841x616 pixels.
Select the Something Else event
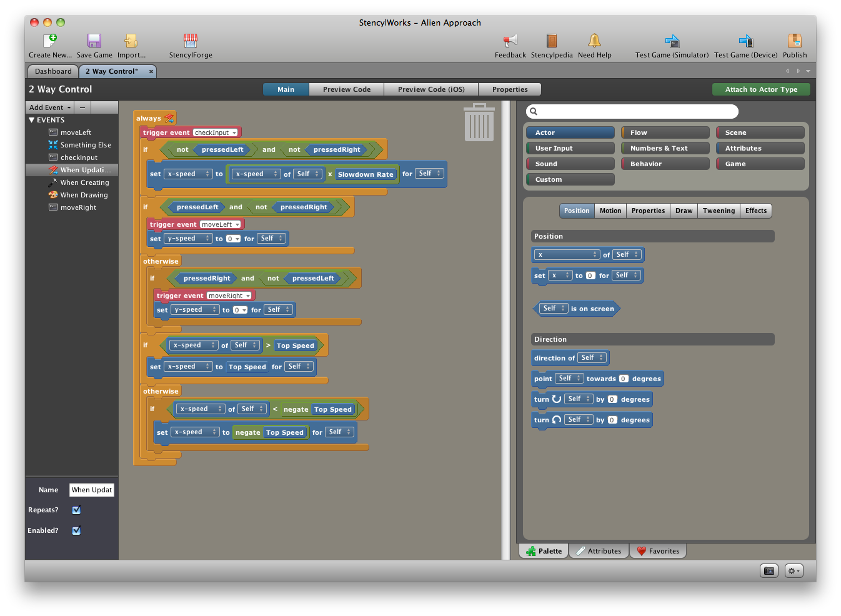pyautogui.click(x=86, y=145)
